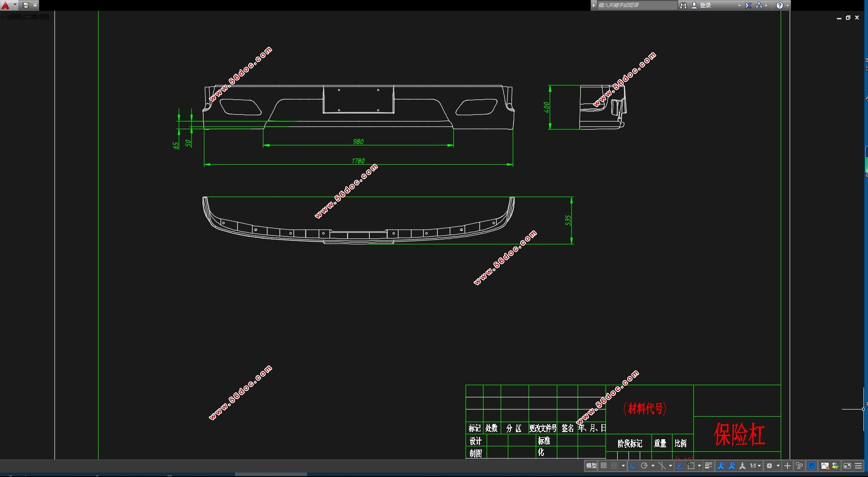Click the binoculars search icon
The width and height of the screenshot is (868, 477).
683,5
